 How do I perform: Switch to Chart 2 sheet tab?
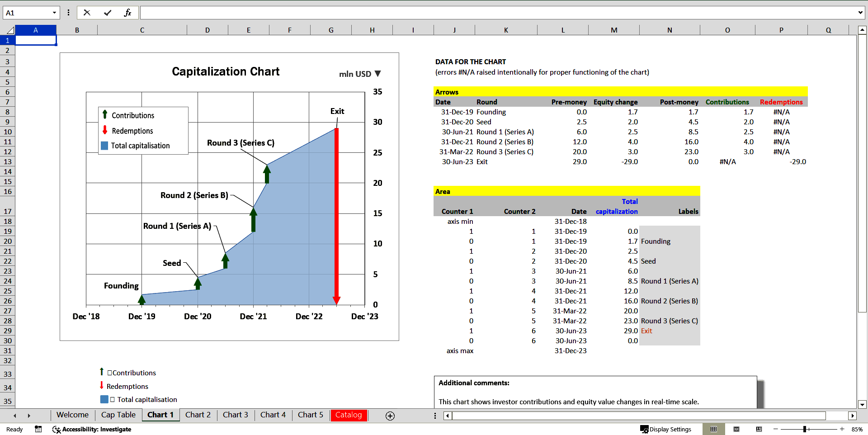pos(198,415)
